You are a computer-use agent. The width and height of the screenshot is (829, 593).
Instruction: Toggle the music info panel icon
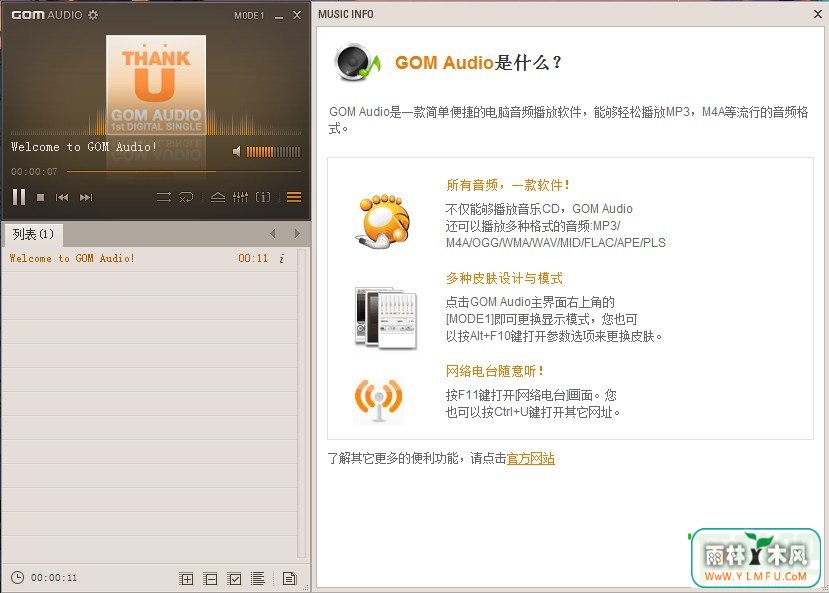tap(263, 197)
